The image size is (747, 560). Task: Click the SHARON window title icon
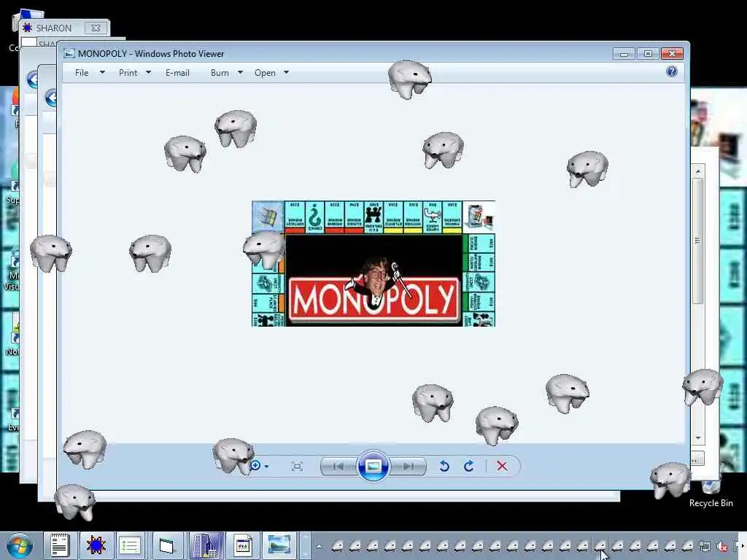28,28
